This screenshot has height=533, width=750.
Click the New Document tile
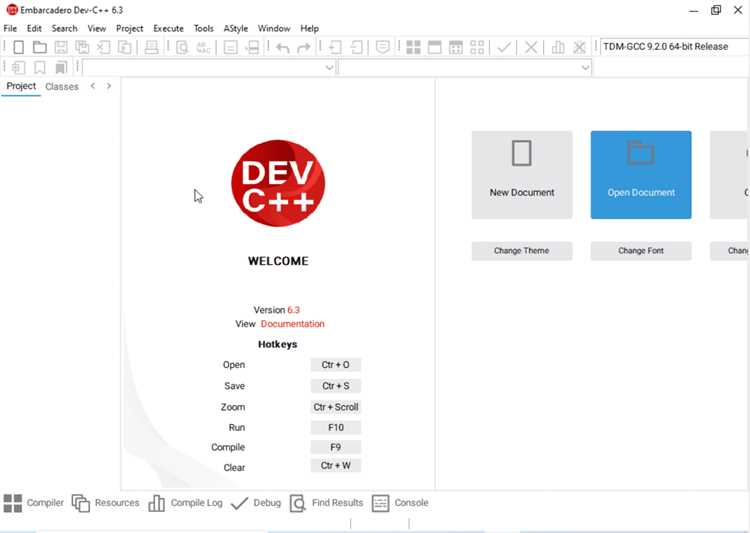tap(522, 175)
